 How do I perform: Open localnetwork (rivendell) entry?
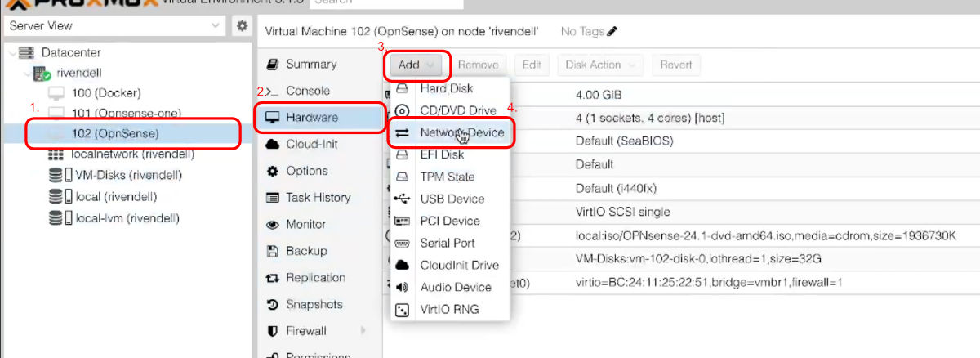click(x=133, y=154)
